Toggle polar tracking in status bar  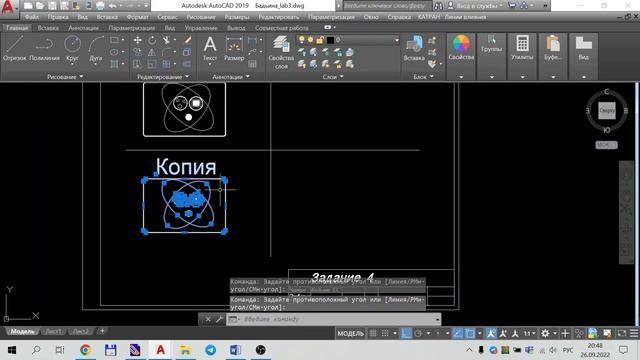[418, 333]
